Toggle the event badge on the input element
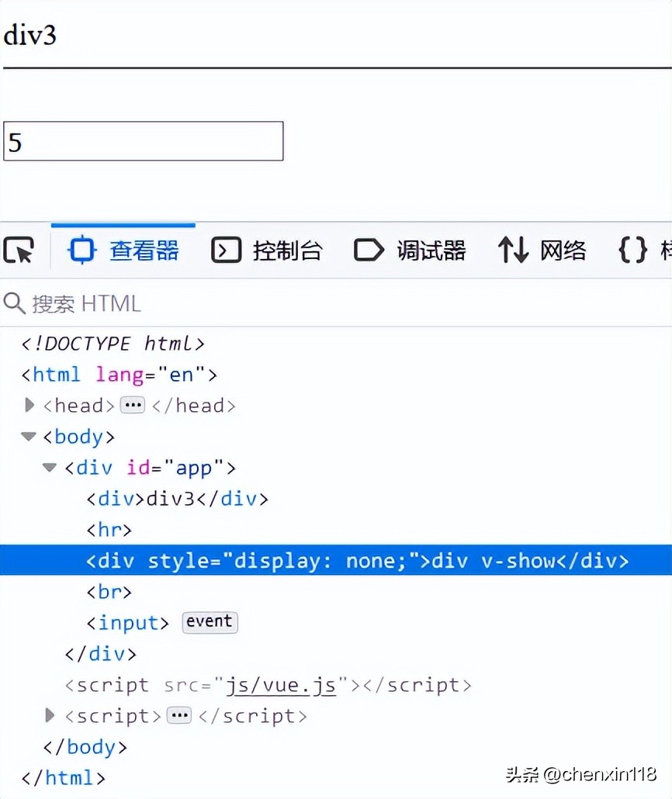The height and width of the screenshot is (799, 672). (209, 621)
